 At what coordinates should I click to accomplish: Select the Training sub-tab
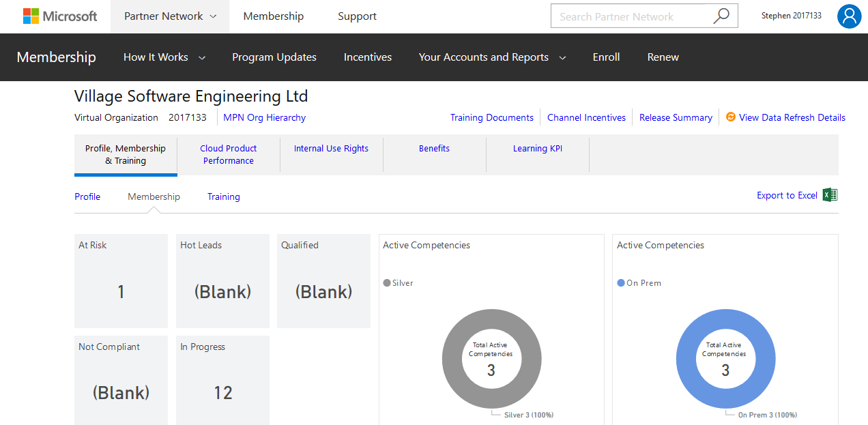pyautogui.click(x=223, y=196)
